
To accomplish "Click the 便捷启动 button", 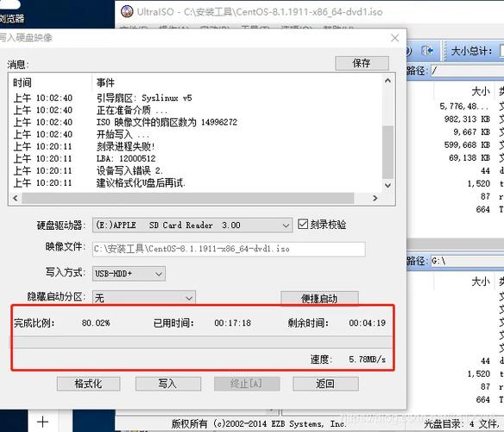I will (x=319, y=298).
